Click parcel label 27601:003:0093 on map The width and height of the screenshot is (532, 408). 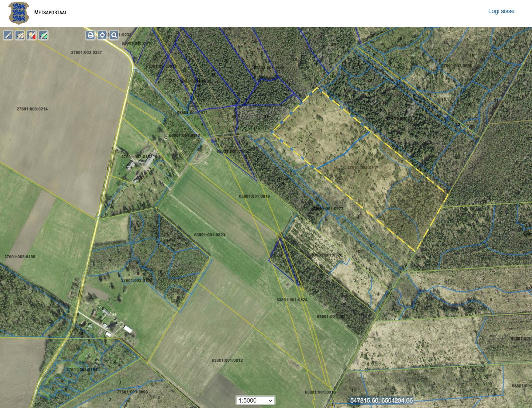coord(132,392)
